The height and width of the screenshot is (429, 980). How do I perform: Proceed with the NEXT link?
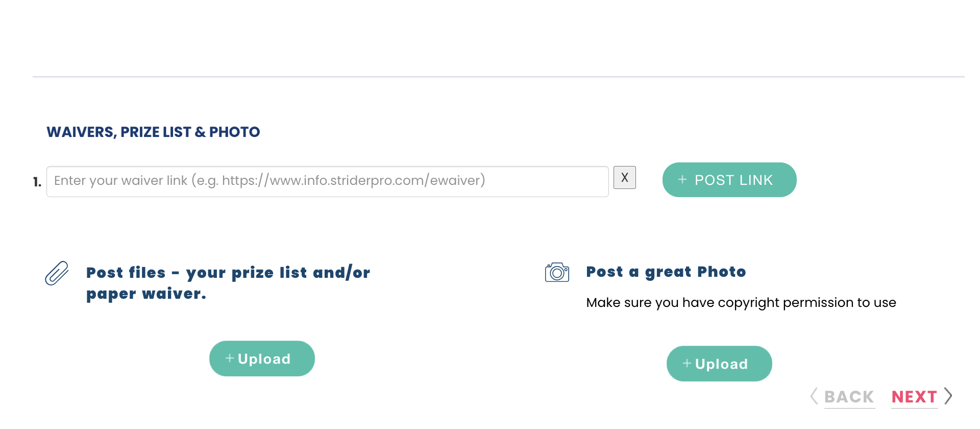[914, 397]
